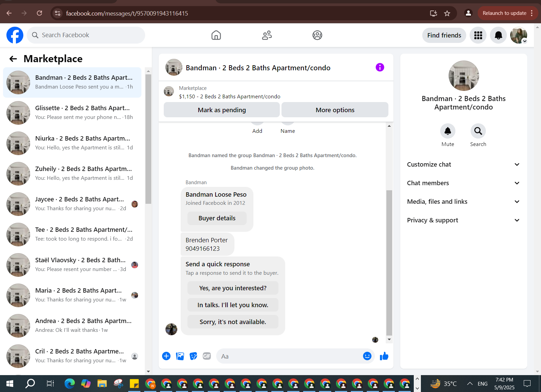Send a thumbs up like

coord(384,356)
